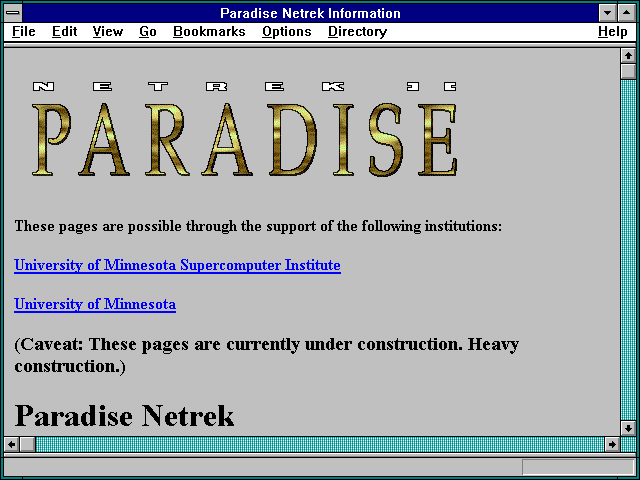Click the progress indicator box in status bar
Viewport: 640px width, 480px height.
pos(578,467)
